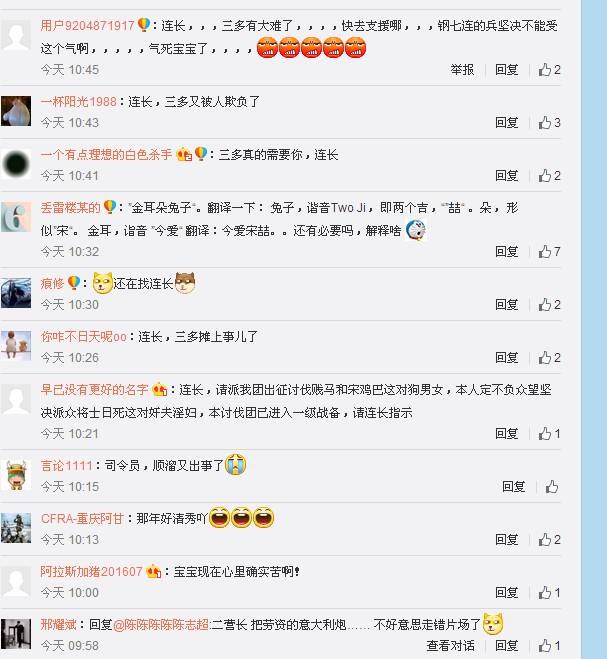Like CFRA-重庆阿甘's comment

549,539
